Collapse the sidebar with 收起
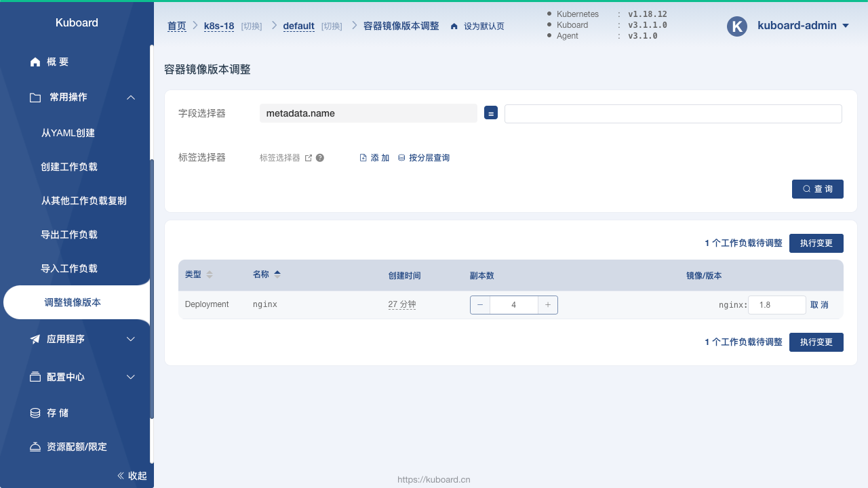This screenshot has height=488, width=868. pyautogui.click(x=132, y=476)
